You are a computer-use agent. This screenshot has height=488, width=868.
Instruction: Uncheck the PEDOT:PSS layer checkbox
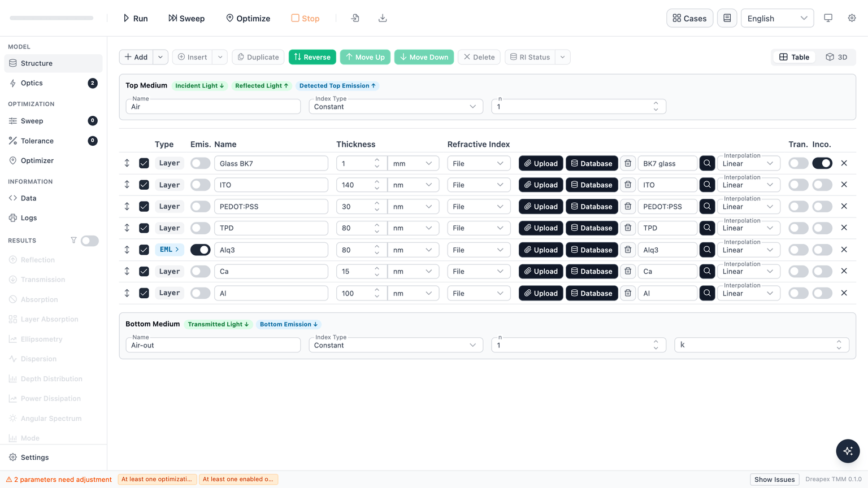[144, 207]
